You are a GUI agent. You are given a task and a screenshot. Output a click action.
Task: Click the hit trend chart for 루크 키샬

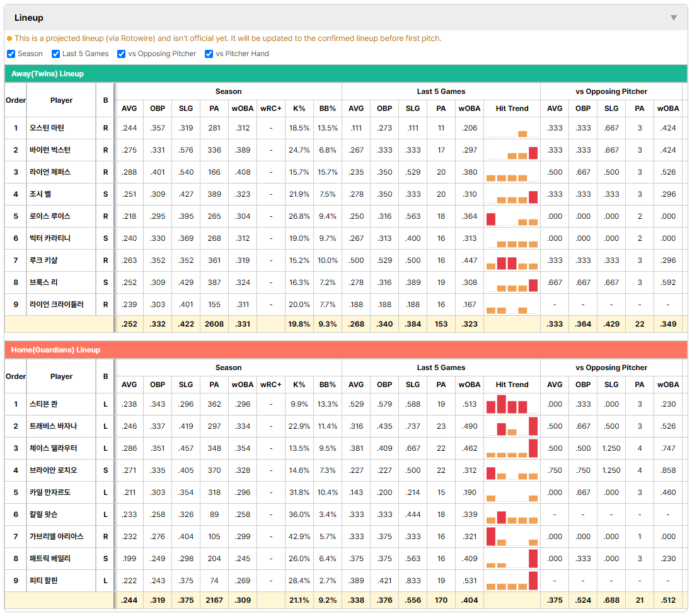(512, 260)
